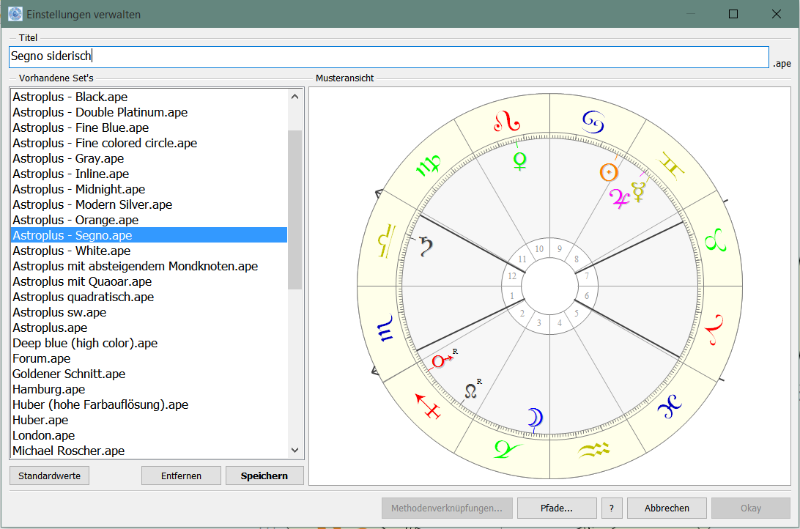
Task: Maximize the Einstellungen verwalten window
Action: 733,14
